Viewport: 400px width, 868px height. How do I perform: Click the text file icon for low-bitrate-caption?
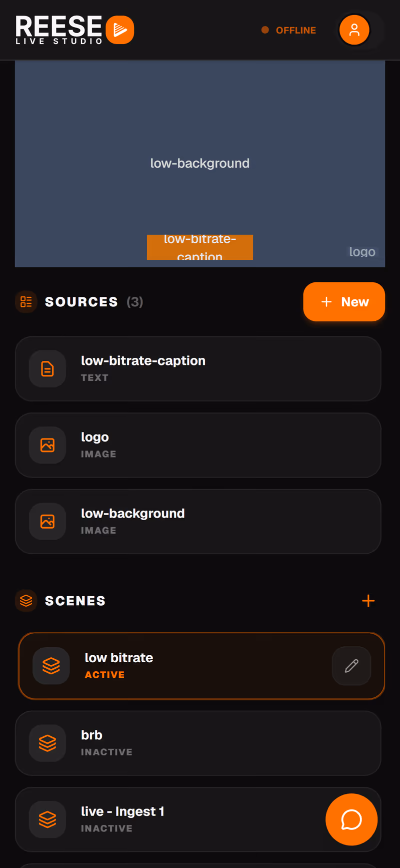pos(47,369)
